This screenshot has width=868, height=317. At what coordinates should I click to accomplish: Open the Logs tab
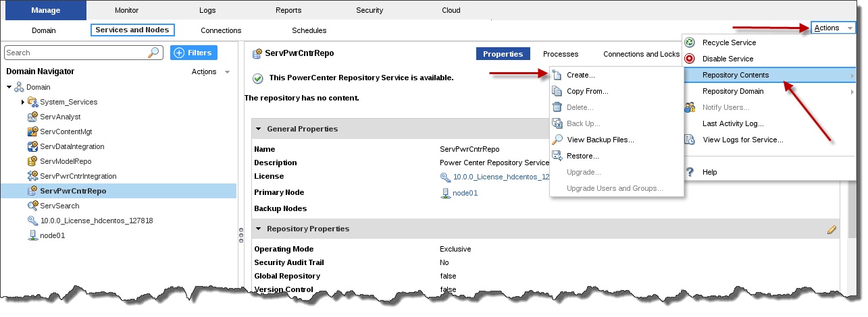click(208, 10)
